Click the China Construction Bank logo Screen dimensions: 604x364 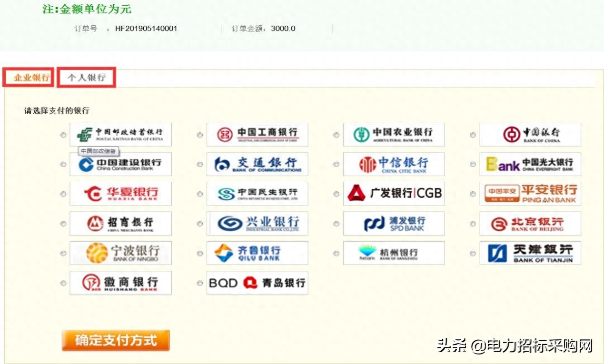(120, 165)
